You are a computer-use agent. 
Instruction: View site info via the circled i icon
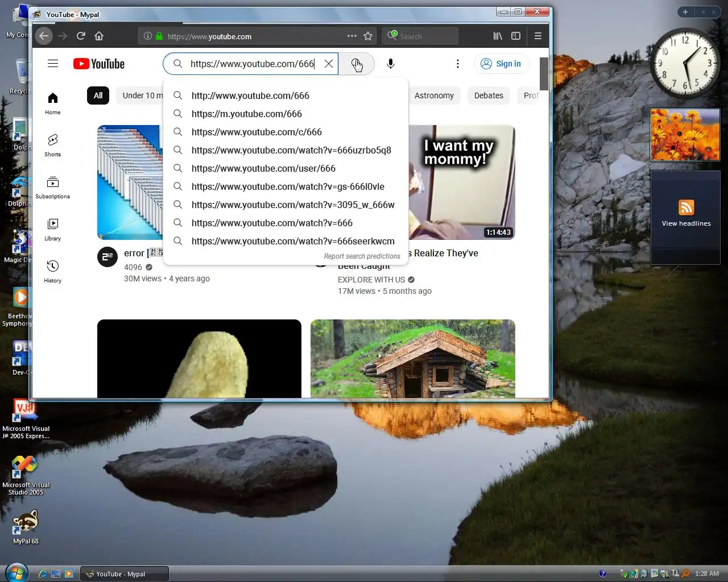[148, 36]
